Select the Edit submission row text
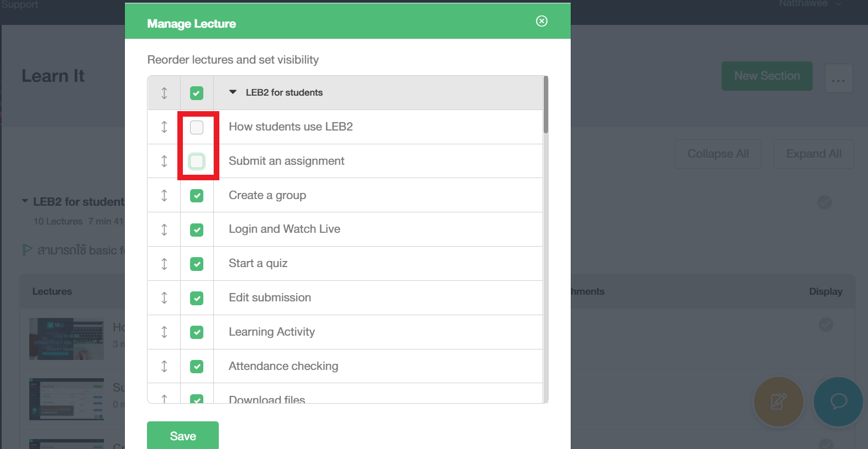This screenshot has height=449, width=868. pos(270,297)
